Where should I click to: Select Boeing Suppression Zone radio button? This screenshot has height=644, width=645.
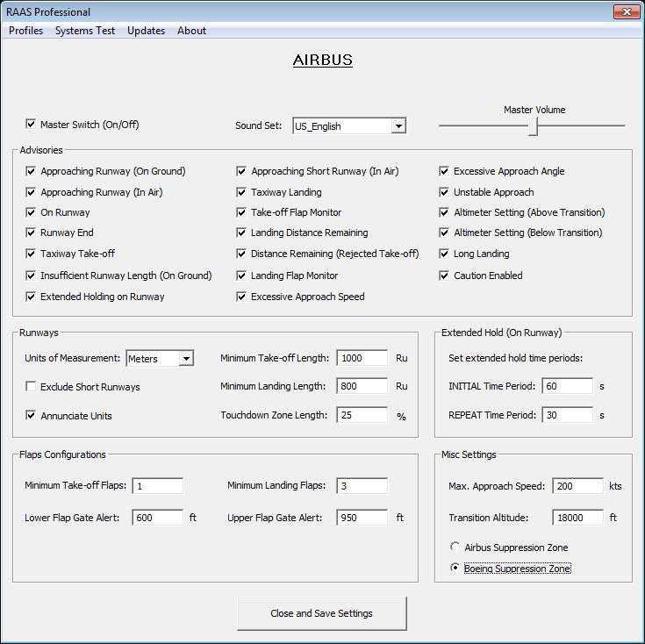point(455,568)
